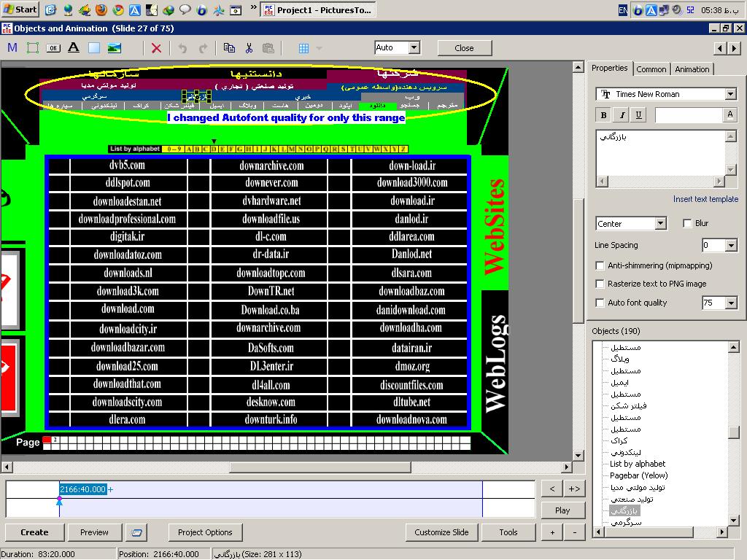The width and height of the screenshot is (747, 560).
Task: Go to the previous slide with left arrow
Action: pos(720,47)
